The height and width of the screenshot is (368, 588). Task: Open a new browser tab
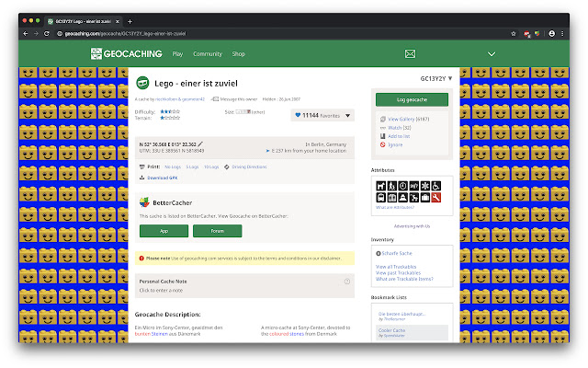coord(130,22)
